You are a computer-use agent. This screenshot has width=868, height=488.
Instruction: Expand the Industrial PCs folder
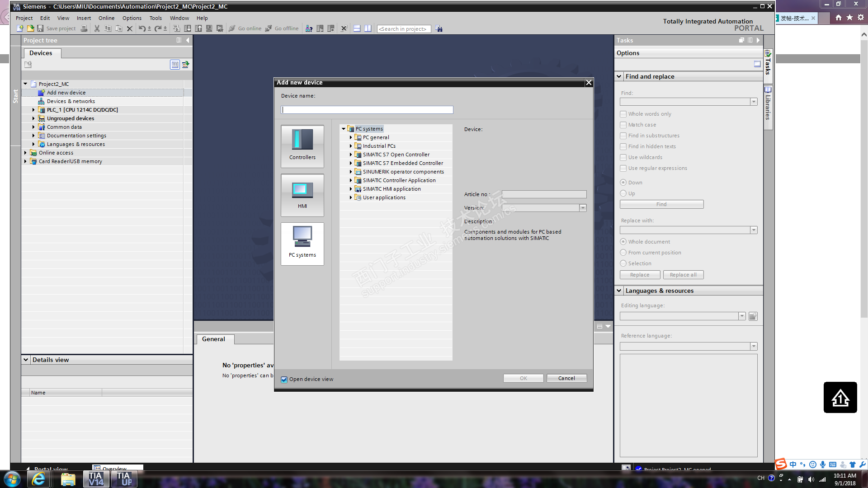351,146
